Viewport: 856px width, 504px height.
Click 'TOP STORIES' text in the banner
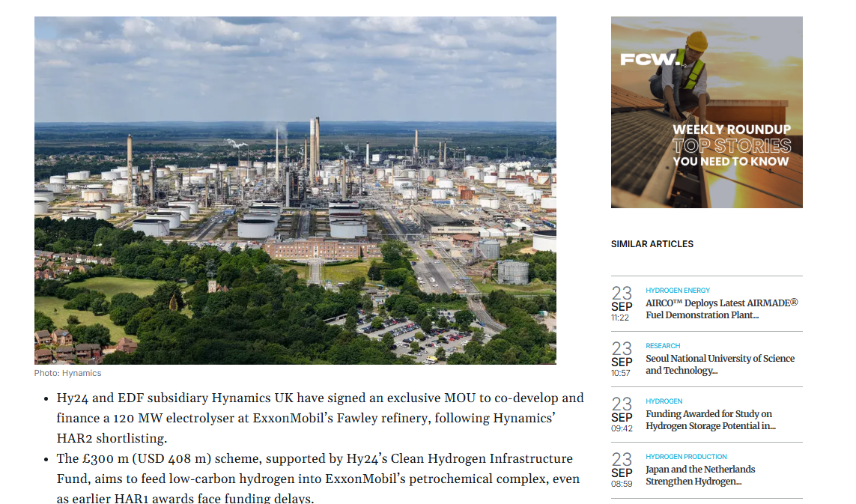click(731, 146)
